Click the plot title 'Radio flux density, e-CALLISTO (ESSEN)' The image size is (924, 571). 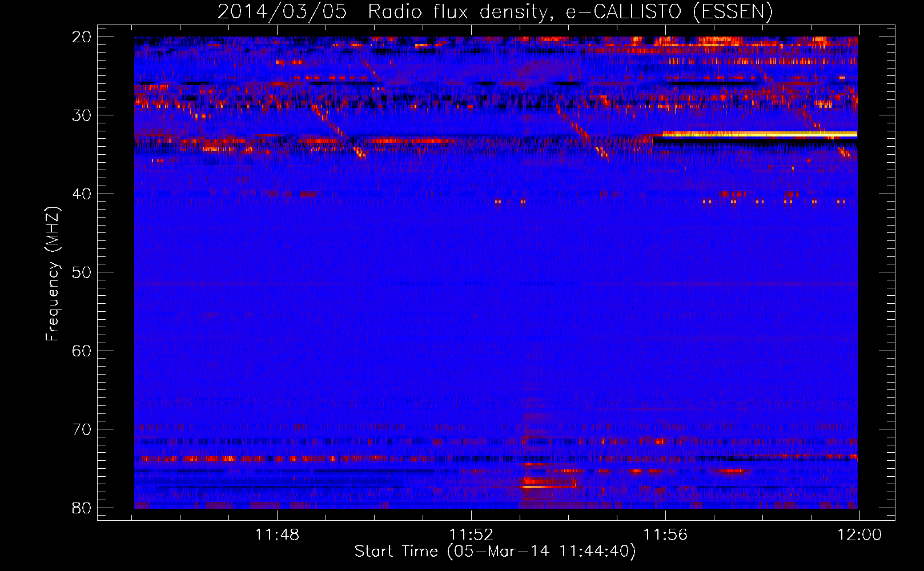pos(570,12)
